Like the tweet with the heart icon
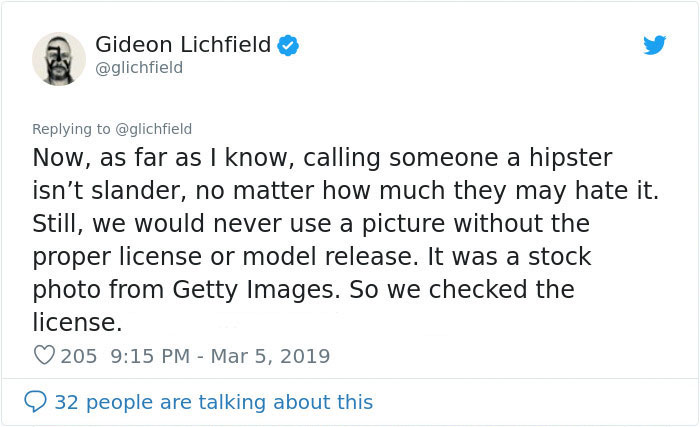 [44, 355]
